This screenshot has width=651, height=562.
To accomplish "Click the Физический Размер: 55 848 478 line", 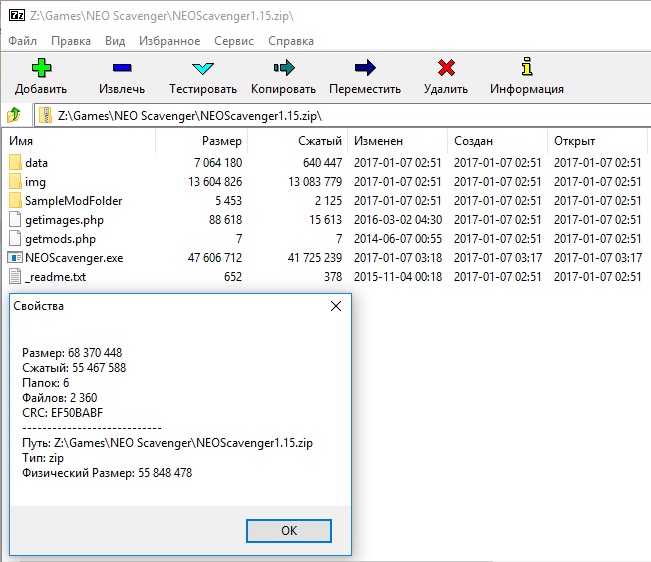I will (107, 473).
